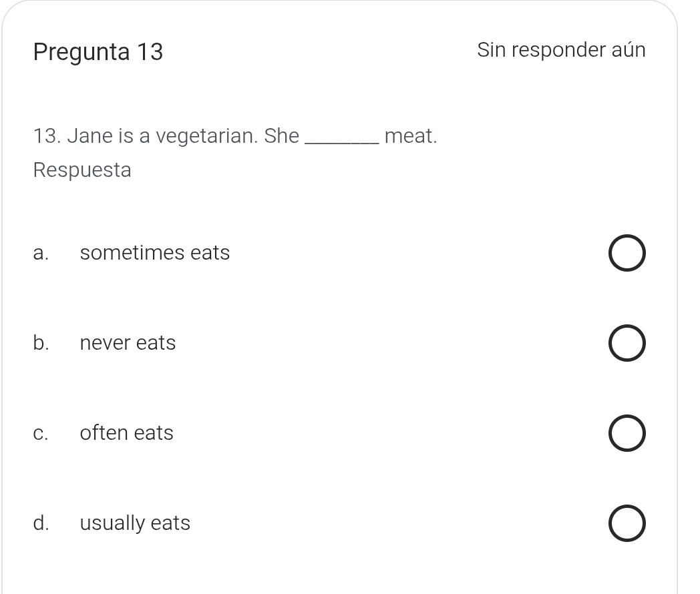Click the 'sometimes eats' answer text
Viewport: 700px width, 594px height.
pos(154,253)
